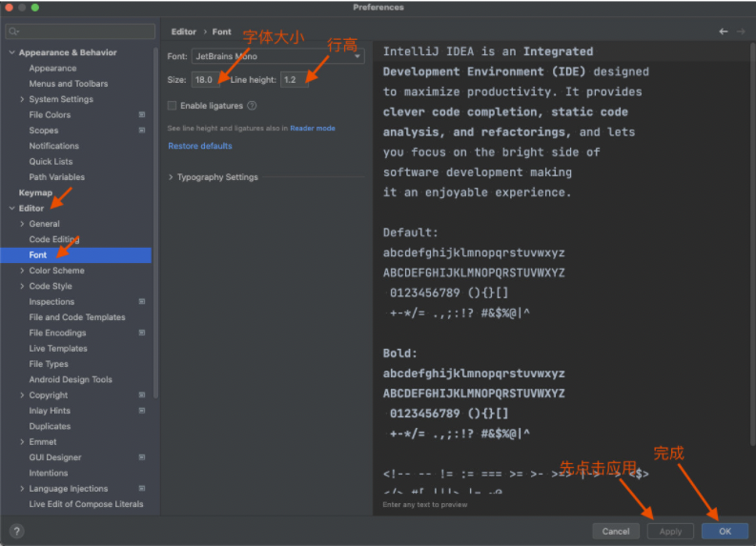Expand the Copyright tree node
This screenshot has height=546, width=756.
22,395
